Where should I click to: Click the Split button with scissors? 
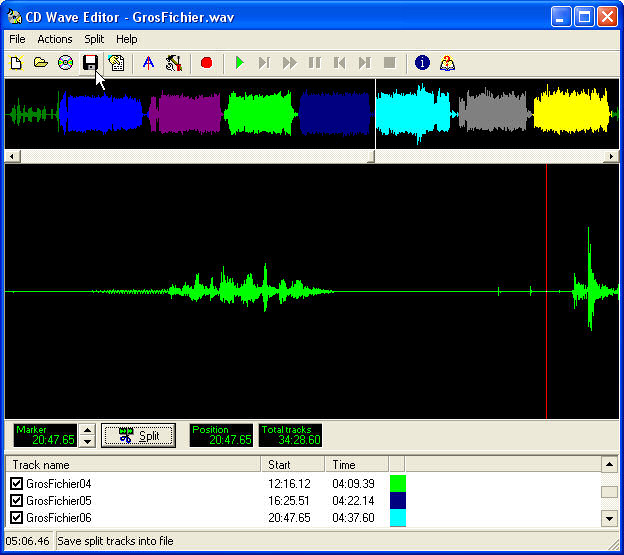[138, 435]
